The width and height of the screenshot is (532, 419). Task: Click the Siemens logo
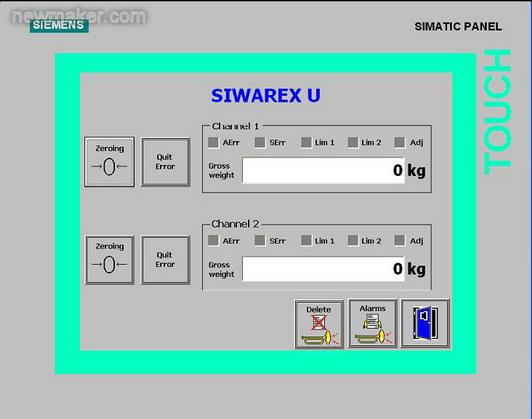coord(59,25)
